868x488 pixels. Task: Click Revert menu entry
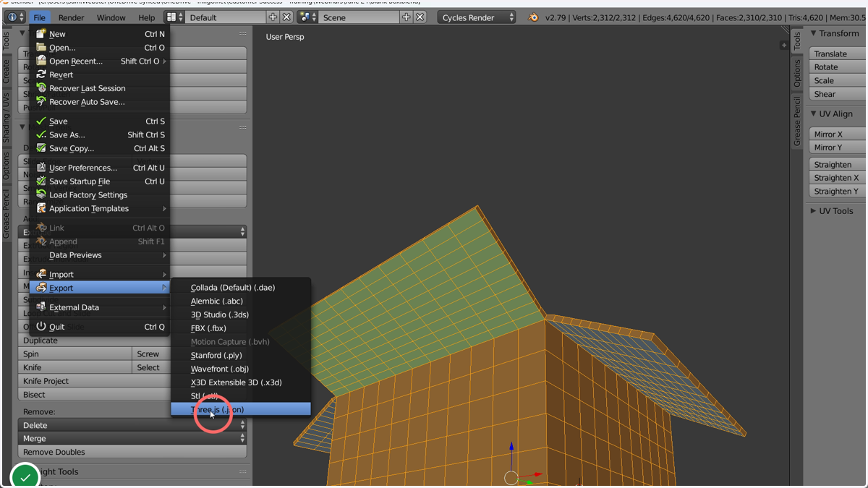[x=99, y=74]
